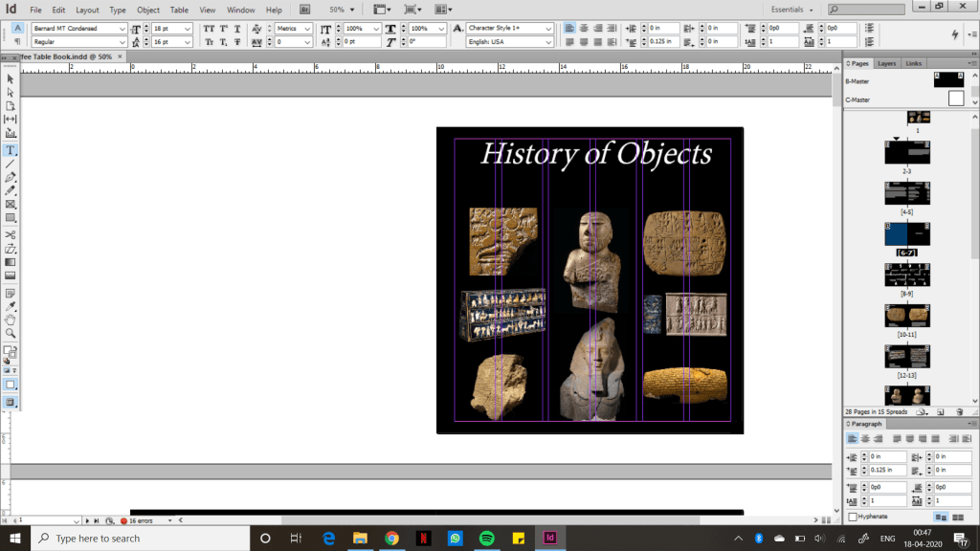Viewport: 980px width, 551px height.
Task: Select the Pen tool
Action: (11, 178)
